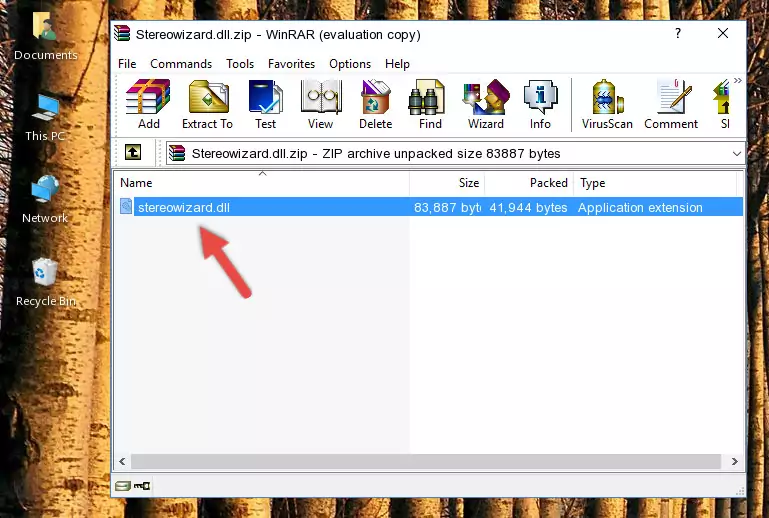The height and width of the screenshot is (518, 769).
Task: Click the 41,944 bytes packed value
Action: click(x=528, y=207)
